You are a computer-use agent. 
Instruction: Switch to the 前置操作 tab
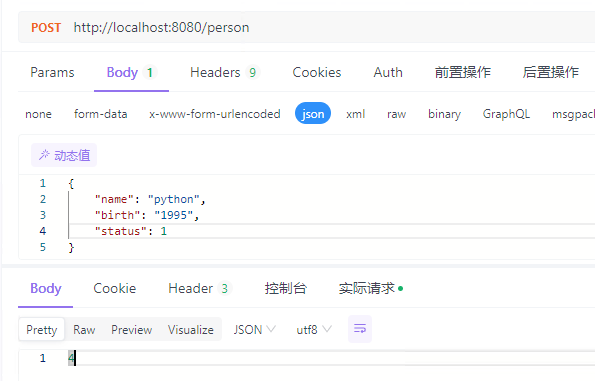coord(463,72)
